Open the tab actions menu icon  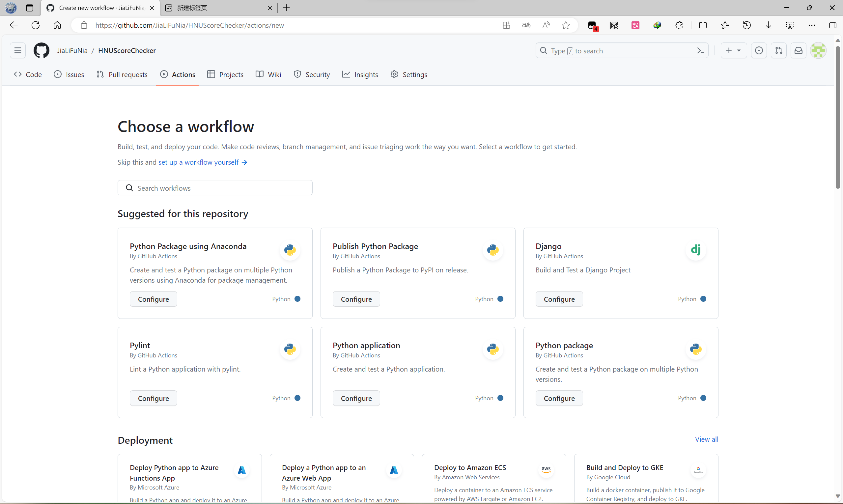pyautogui.click(x=30, y=8)
